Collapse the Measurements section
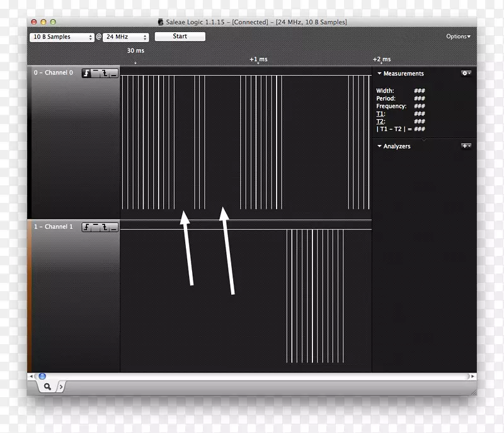 pyautogui.click(x=380, y=73)
